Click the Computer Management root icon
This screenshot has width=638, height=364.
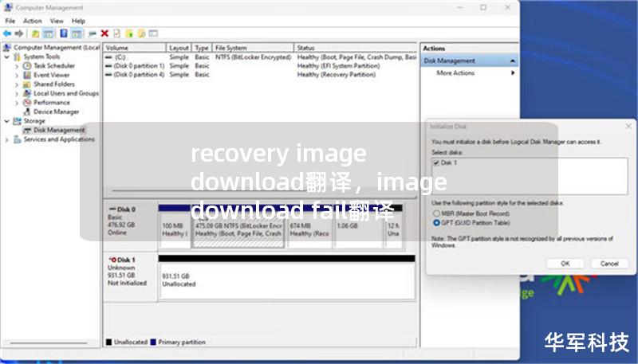[x=7, y=48]
